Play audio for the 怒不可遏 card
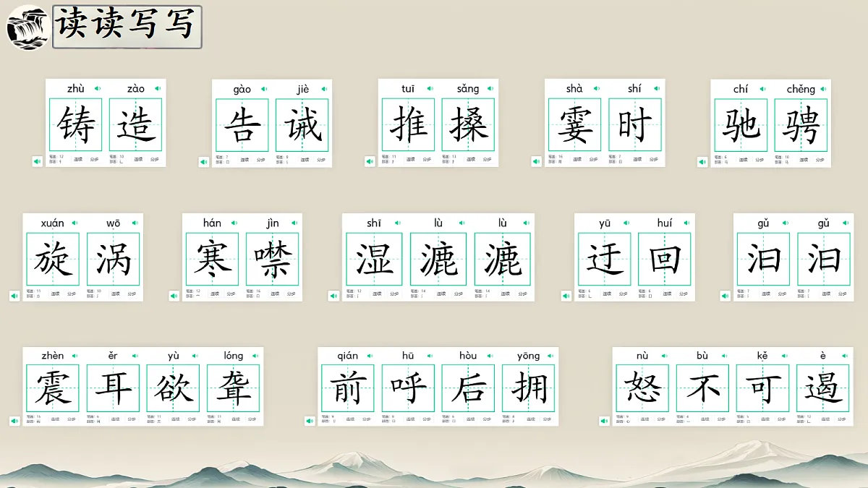The height and width of the screenshot is (488, 868). click(x=605, y=421)
